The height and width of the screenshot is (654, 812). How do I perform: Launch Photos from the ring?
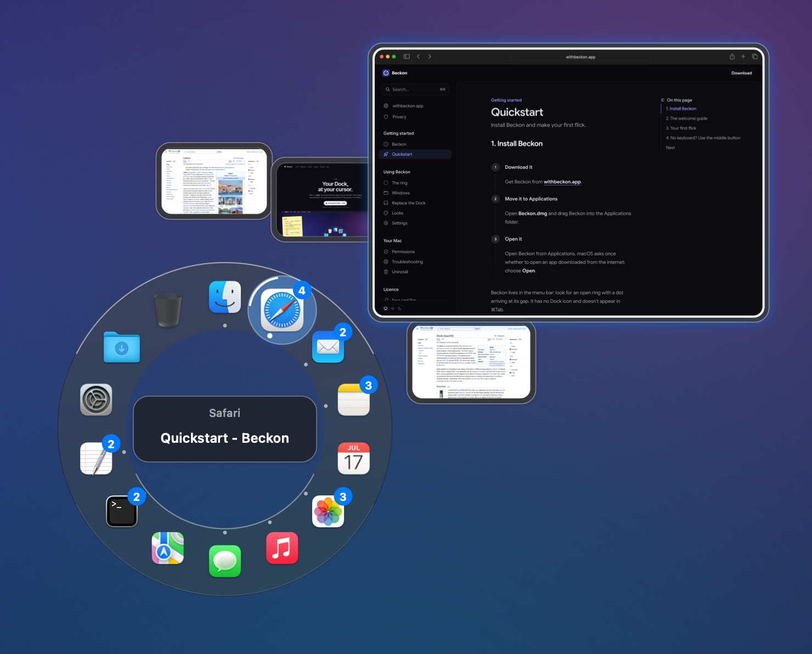328,511
